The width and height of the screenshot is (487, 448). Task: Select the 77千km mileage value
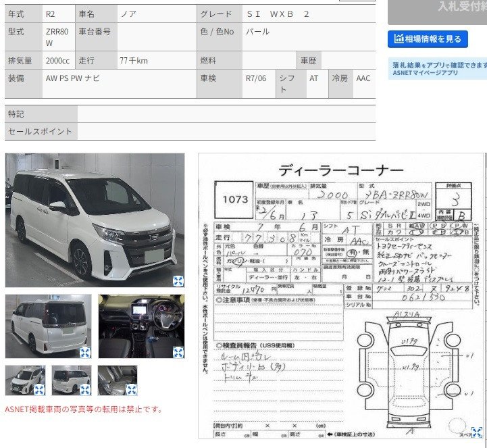click(134, 61)
